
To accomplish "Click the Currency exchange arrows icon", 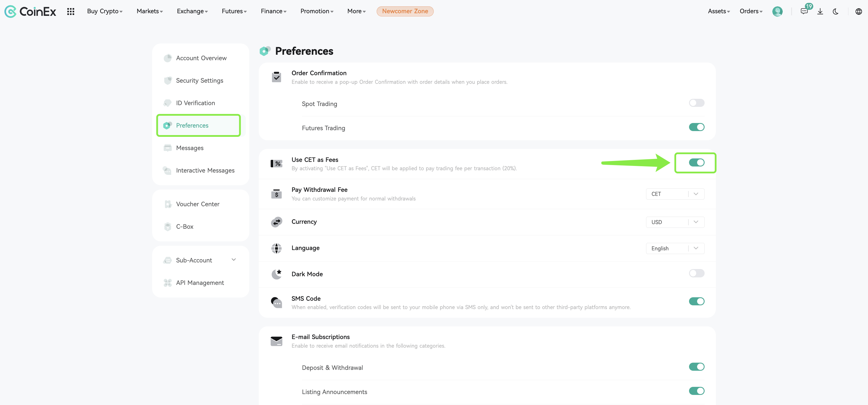I will (x=276, y=222).
